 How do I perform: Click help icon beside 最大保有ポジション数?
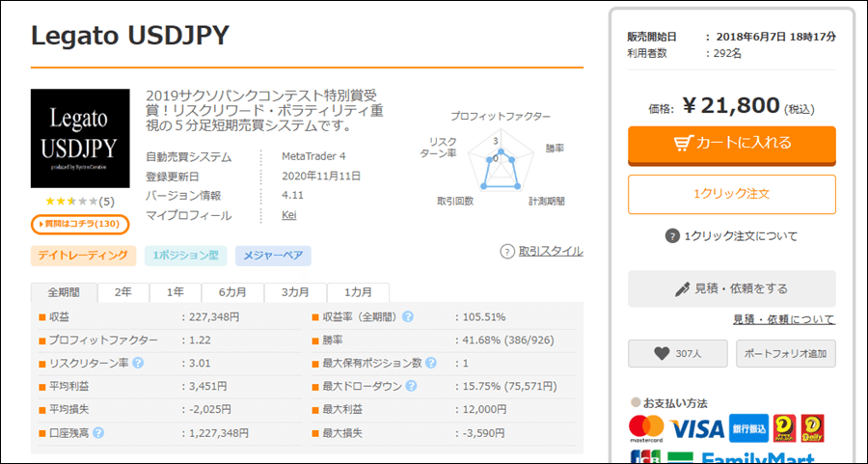tap(431, 363)
